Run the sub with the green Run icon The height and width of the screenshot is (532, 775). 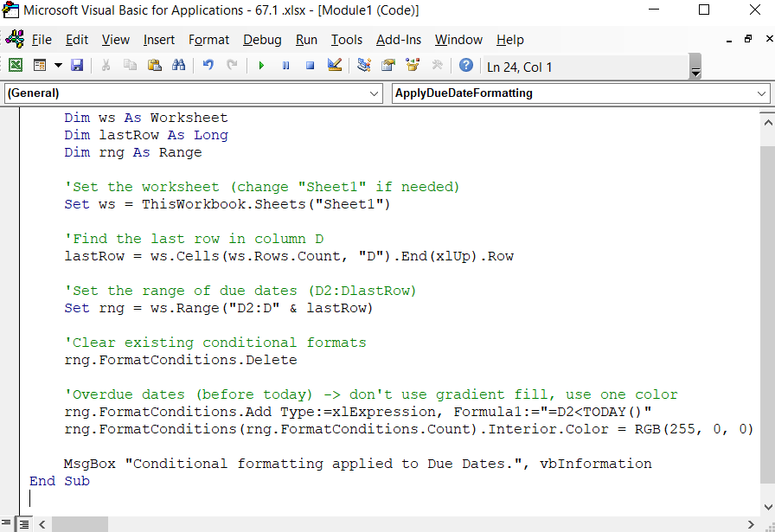pyautogui.click(x=262, y=66)
